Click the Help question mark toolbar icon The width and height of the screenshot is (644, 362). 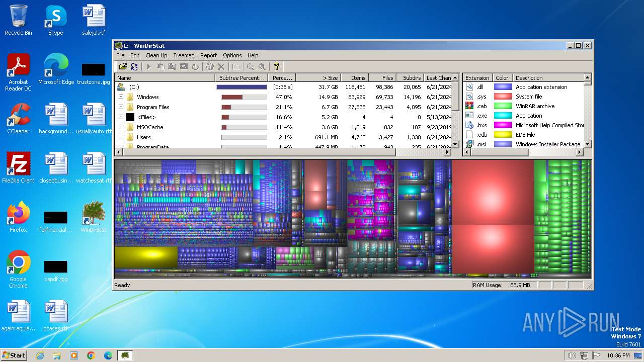click(276, 66)
